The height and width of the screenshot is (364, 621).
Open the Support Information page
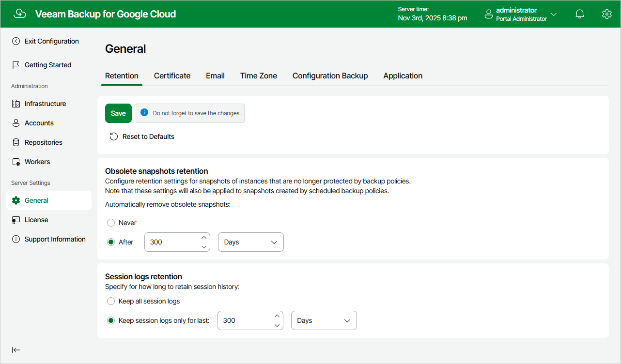click(55, 239)
